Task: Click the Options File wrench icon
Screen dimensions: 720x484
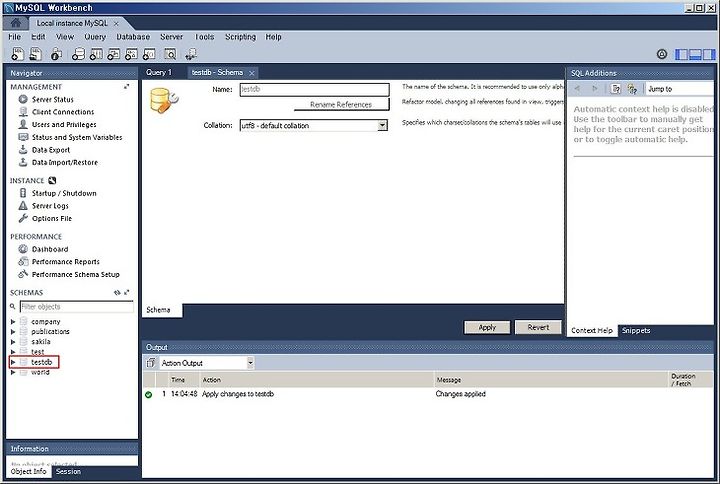Action: (23, 218)
